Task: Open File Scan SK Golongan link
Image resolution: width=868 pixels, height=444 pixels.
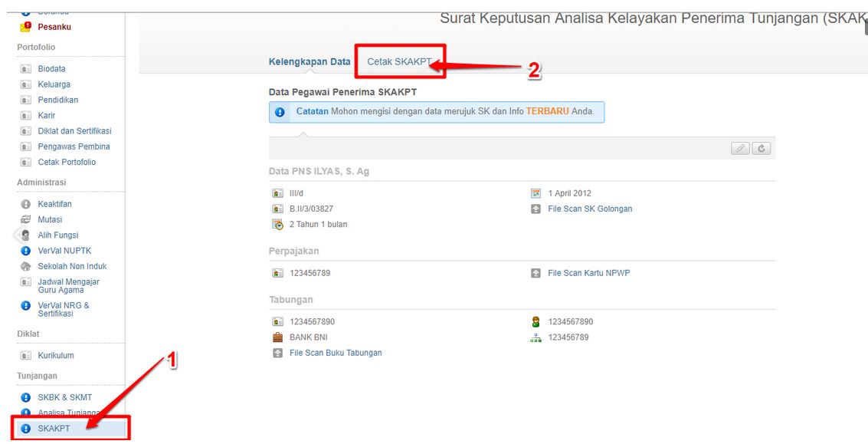Action: coord(590,209)
